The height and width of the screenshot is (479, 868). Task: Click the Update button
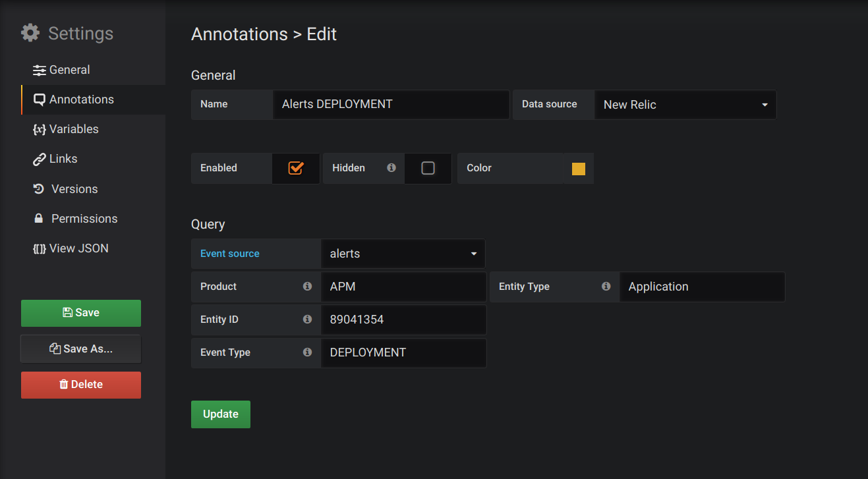pyautogui.click(x=221, y=414)
